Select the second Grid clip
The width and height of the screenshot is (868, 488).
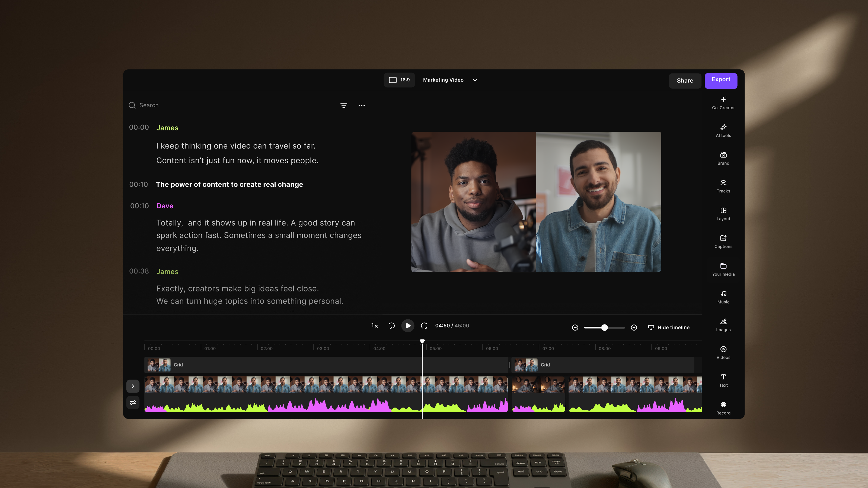(x=603, y=365)
